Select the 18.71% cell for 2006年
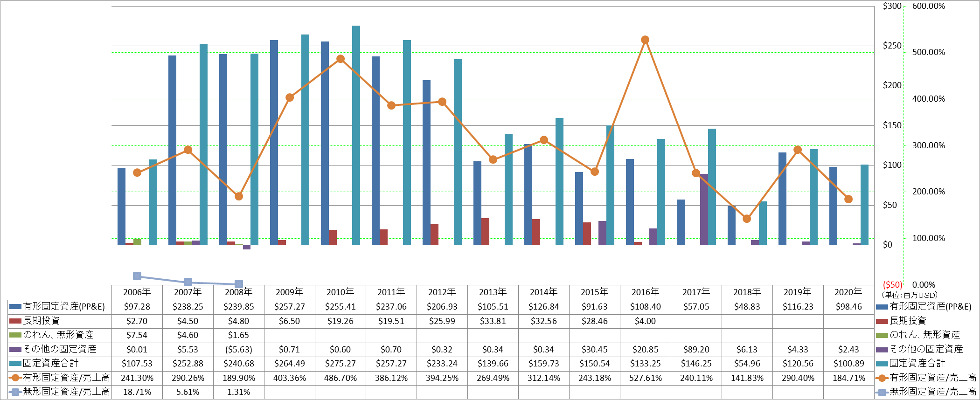 (x=137, y=392)
